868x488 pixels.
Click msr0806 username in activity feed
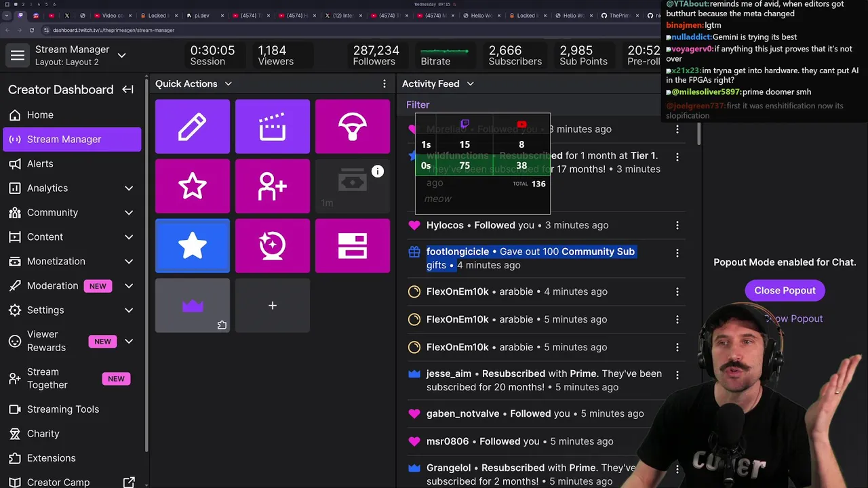[x=448, y=441]
